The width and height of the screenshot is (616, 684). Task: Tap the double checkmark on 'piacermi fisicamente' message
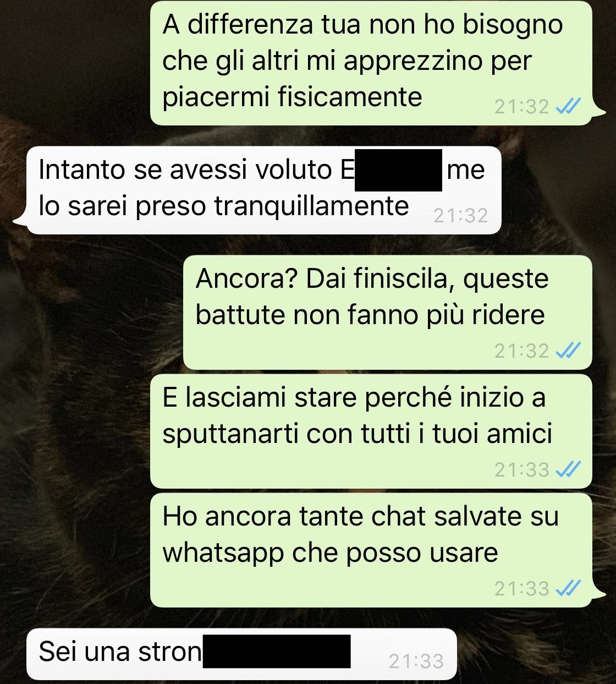tap(568, 106)
